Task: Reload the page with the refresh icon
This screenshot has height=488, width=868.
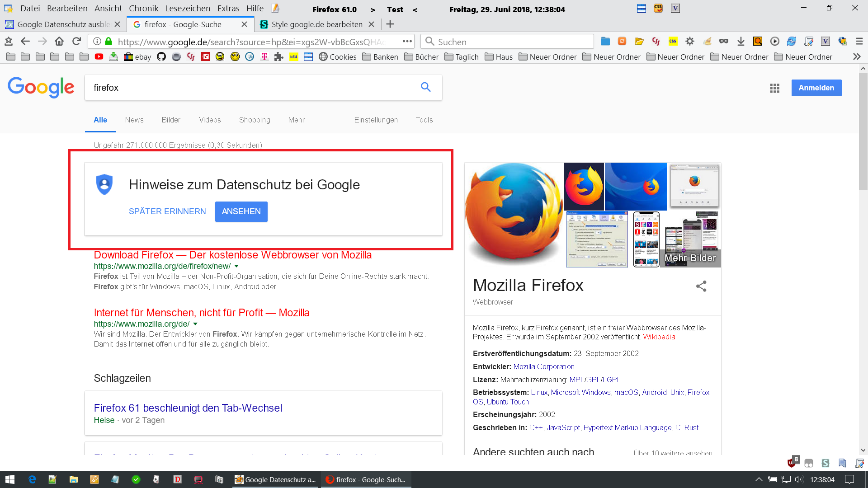Action: (76, 42)
